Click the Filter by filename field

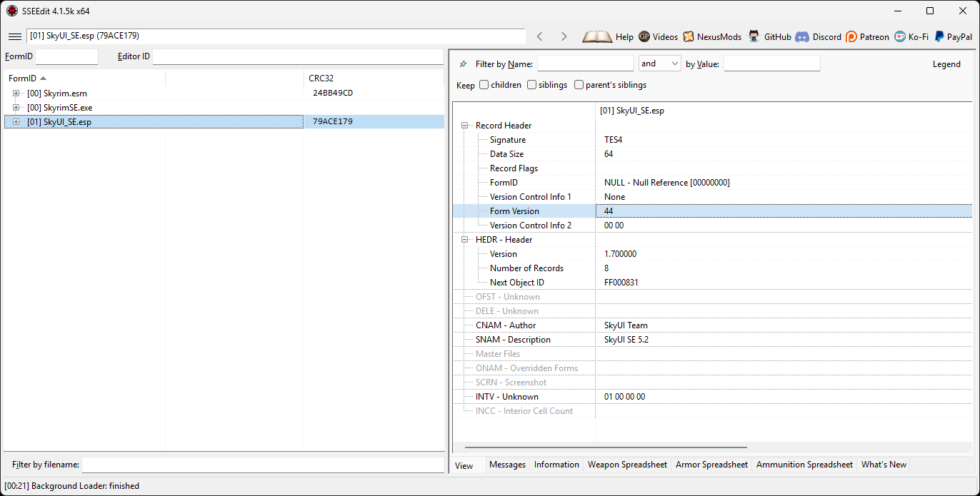click(x=263, y=465)
